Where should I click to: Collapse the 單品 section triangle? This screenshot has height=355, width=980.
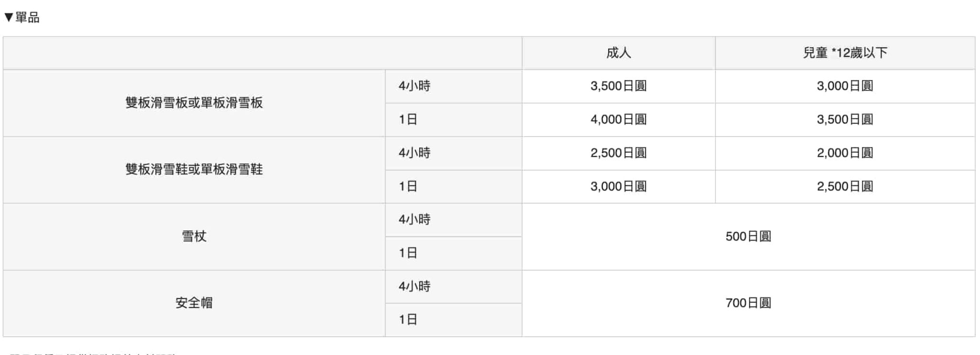coord(9,18)
